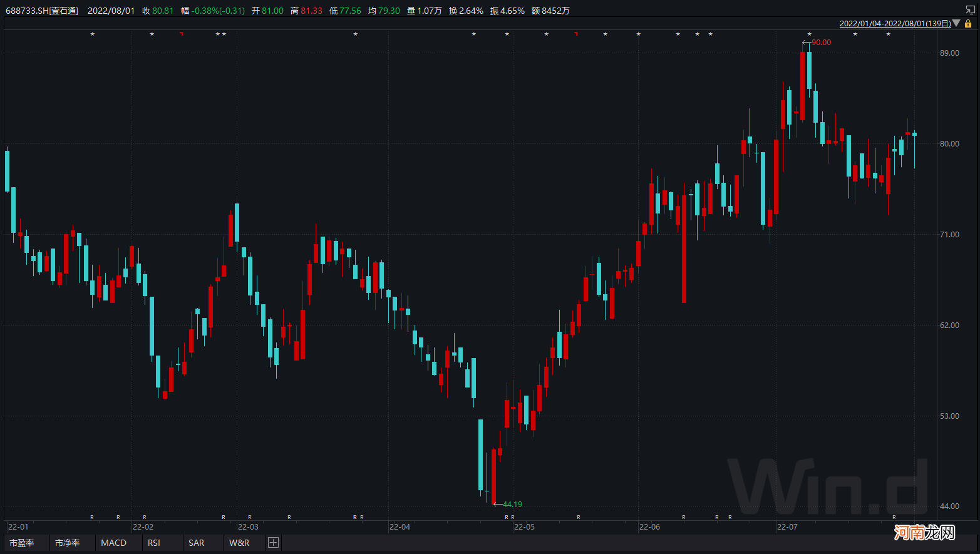Click the first star marker in January

tap(92, 34)
